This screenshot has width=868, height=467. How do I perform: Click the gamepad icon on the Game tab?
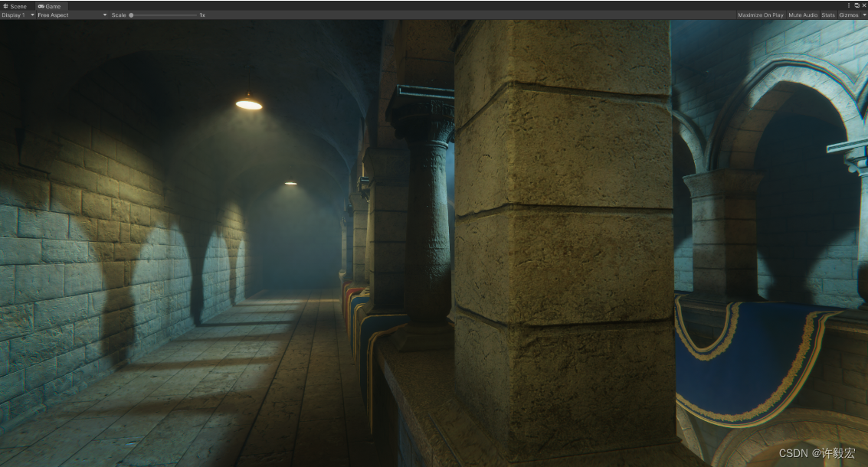(x=41, y=6)
